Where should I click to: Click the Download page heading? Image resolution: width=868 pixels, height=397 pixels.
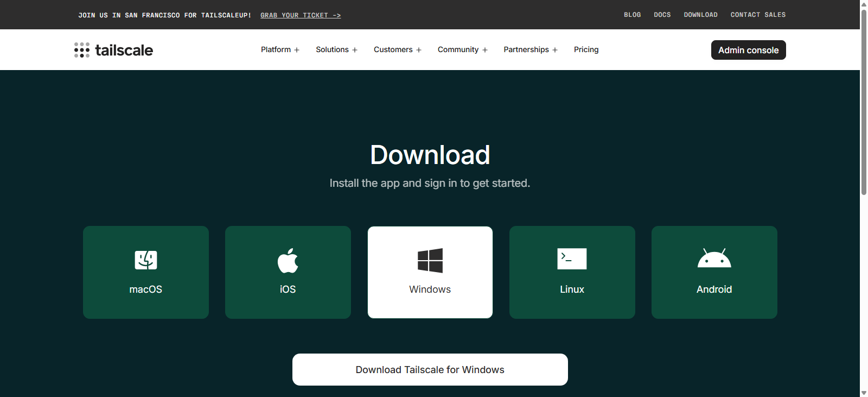(x=430, y=155)
